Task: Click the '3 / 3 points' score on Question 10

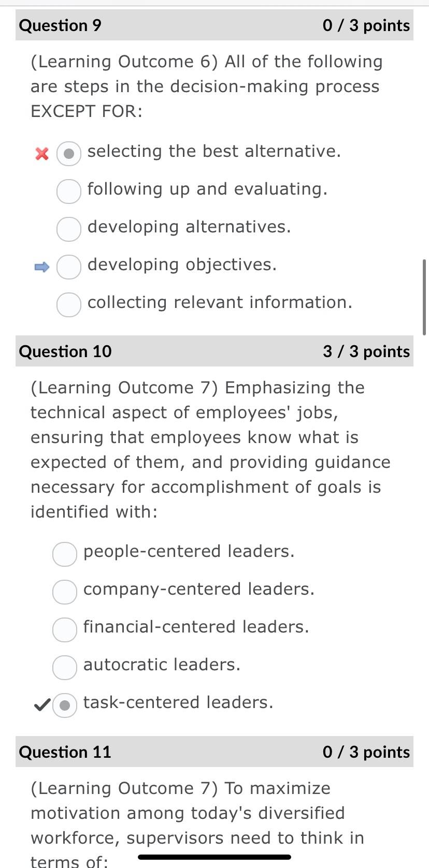Action: tap(366, 351)
